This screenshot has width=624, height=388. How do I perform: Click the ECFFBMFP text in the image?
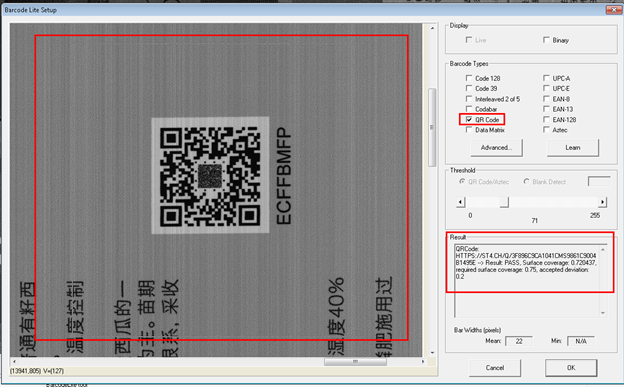(x=284, y=175)
